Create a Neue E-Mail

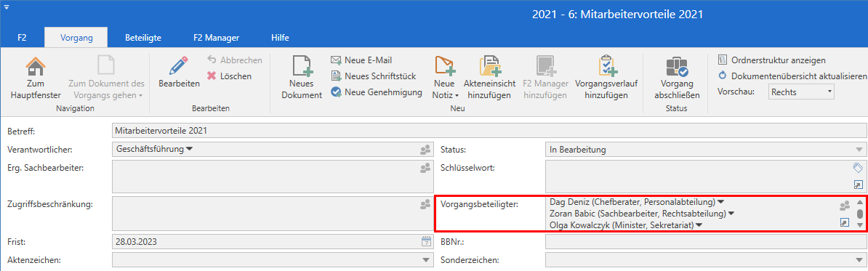[361, 60]
